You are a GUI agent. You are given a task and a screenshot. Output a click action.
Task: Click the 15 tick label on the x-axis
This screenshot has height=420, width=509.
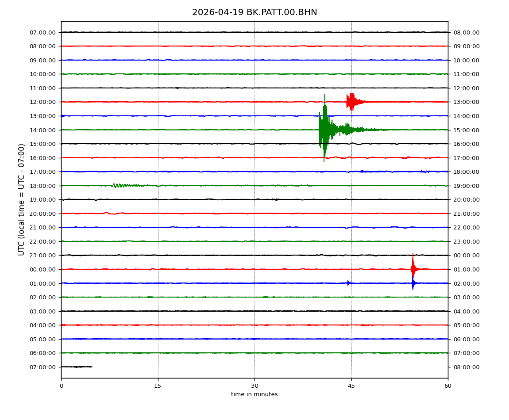[x=158, y=386]
